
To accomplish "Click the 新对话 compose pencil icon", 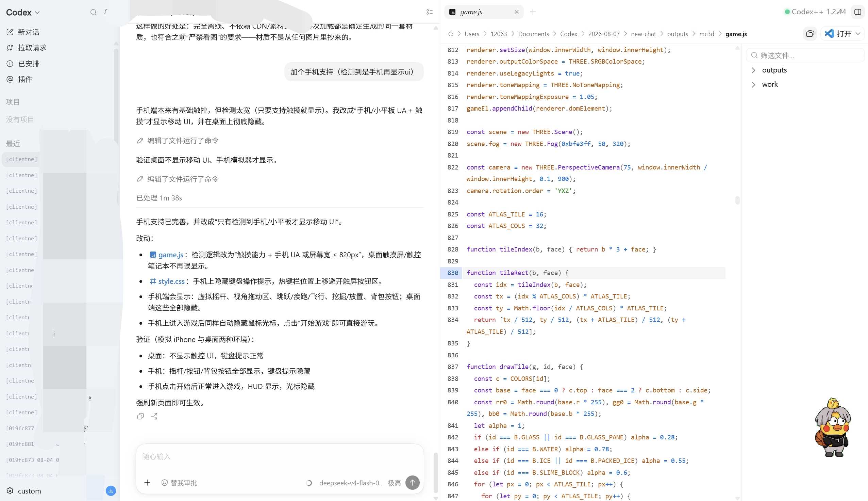I will (x=10, y=32).
